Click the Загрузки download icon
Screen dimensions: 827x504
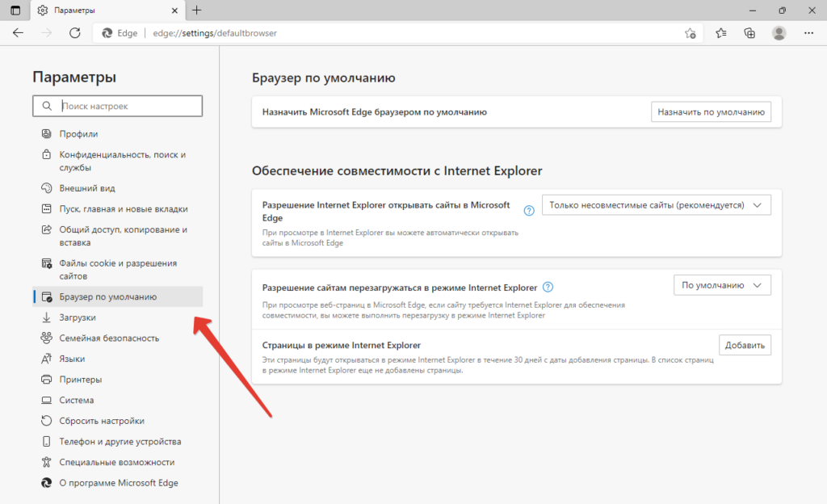46,317
